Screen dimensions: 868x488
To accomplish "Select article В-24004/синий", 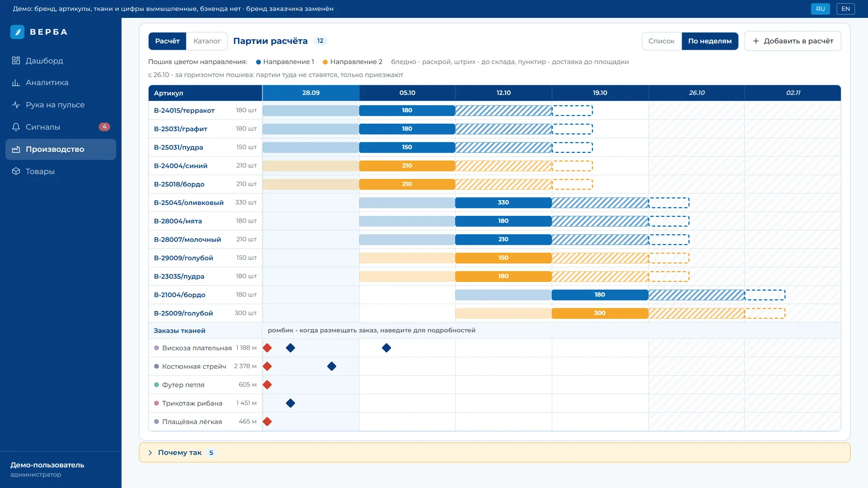I will coord(181,166).
